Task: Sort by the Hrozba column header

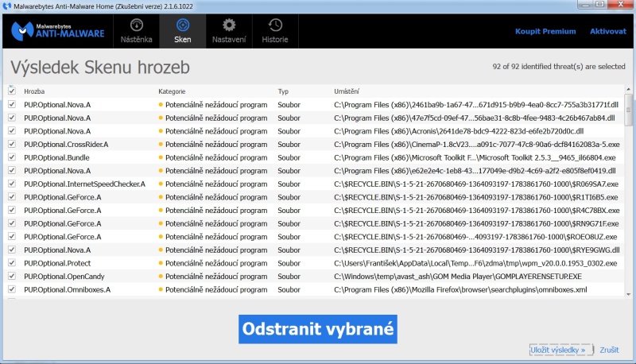Action: [x=34, y=91]
